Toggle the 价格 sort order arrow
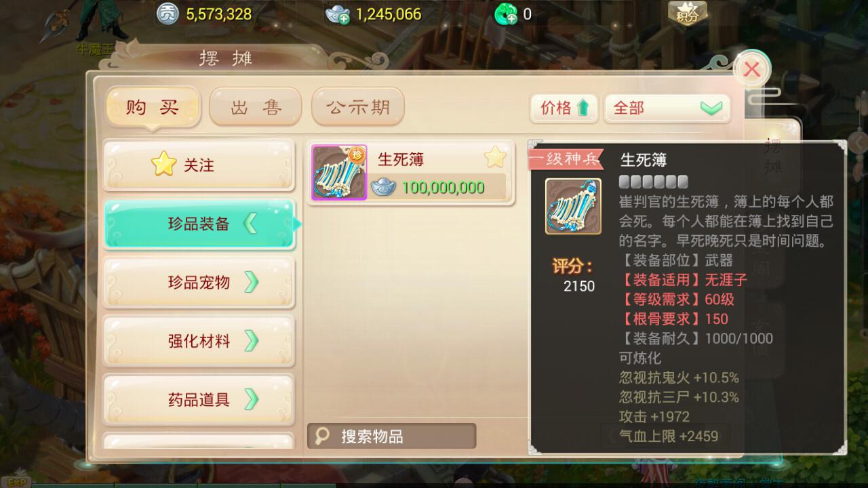Image resolution: width=868 pixels, height=488 pixels. pos(583,108)
